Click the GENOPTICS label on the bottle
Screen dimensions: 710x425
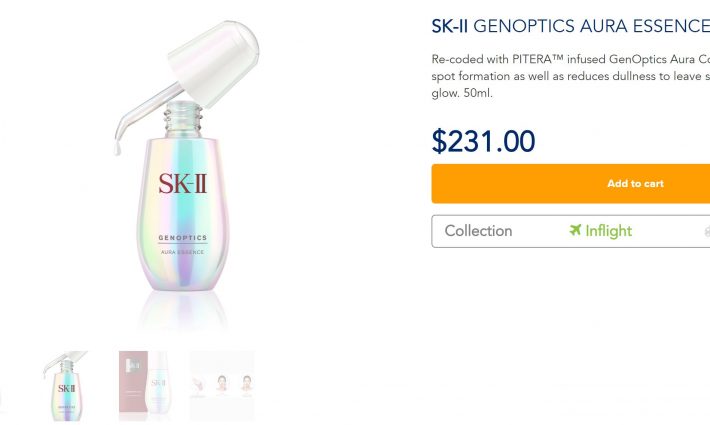click(x=183, y=237)
